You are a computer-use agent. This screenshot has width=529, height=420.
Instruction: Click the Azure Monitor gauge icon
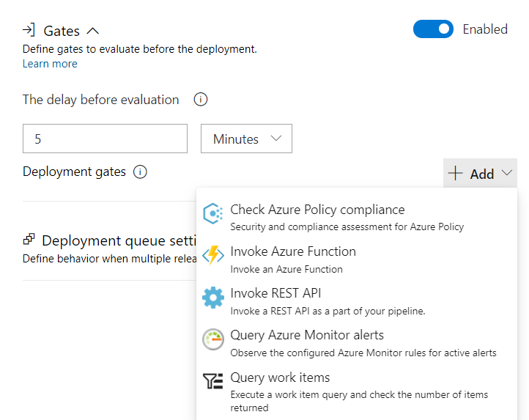tap(213, 339)
